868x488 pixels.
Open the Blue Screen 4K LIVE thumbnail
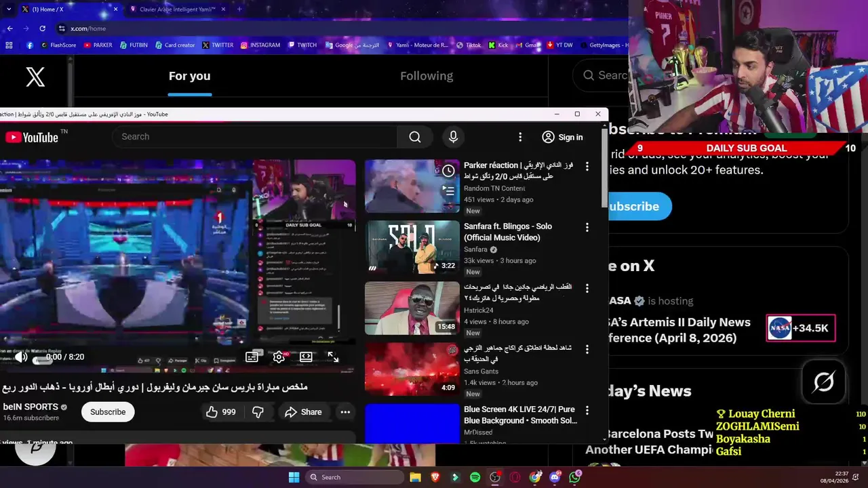pyautogui.click(x=412, y=424)
